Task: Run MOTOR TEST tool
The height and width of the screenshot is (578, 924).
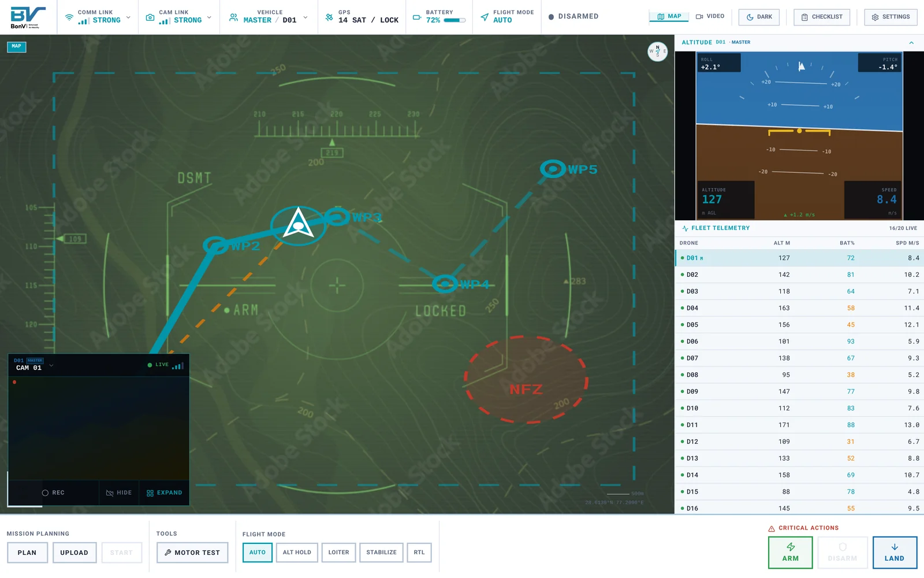Action: pos(192,553)
